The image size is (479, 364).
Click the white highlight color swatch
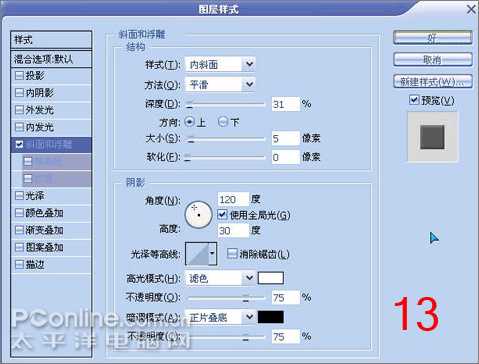pyautogui.click(x=271, y=278)
